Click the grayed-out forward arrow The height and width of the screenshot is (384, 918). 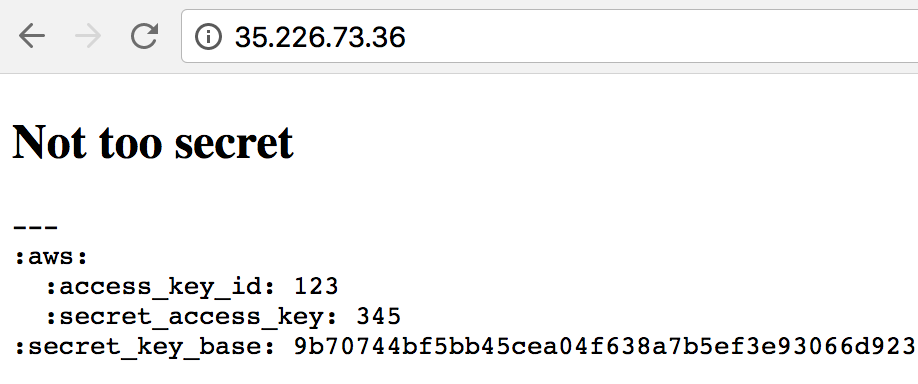coord(88,37)
